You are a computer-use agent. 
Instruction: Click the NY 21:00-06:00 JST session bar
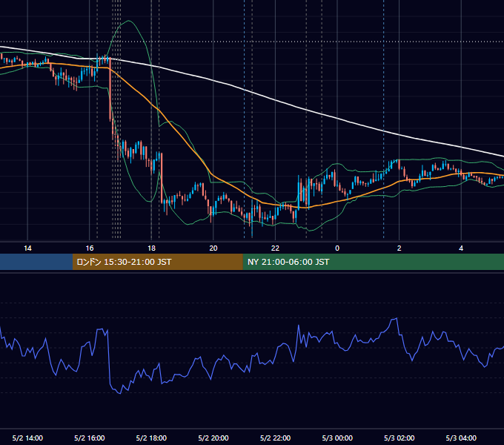373,262
